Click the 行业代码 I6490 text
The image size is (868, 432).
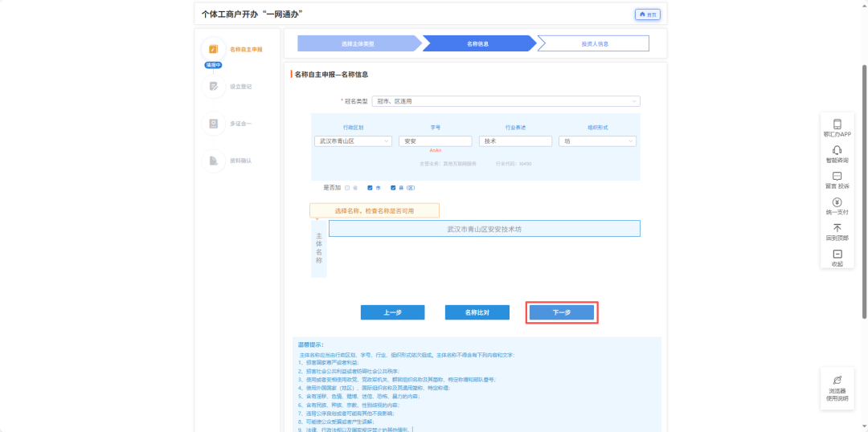click(514, 164)
